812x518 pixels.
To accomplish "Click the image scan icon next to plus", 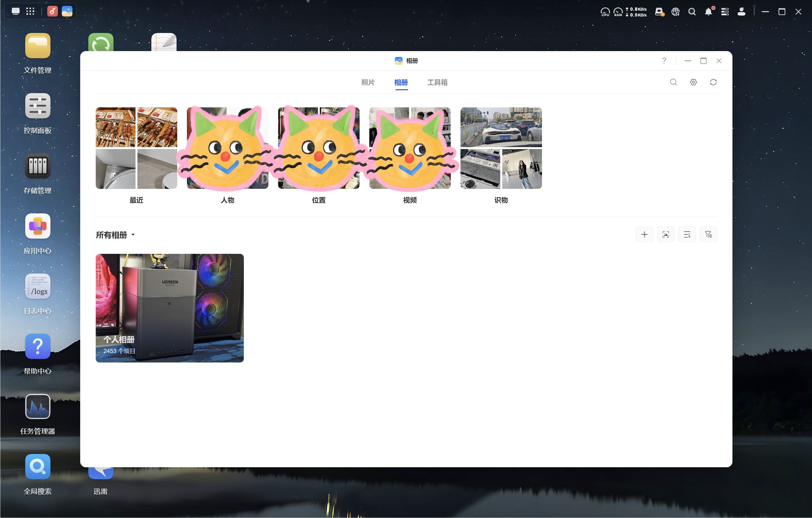I will click(665, 234).
